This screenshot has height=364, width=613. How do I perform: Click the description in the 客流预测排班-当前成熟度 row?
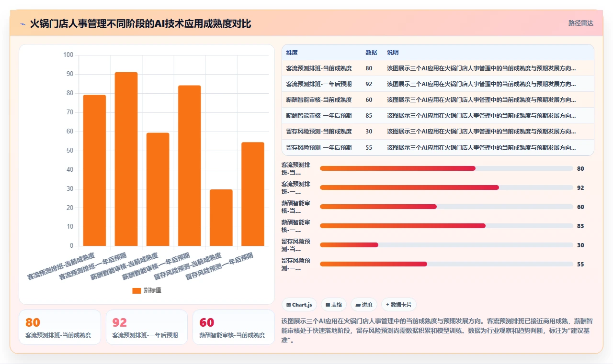point(481,68)
